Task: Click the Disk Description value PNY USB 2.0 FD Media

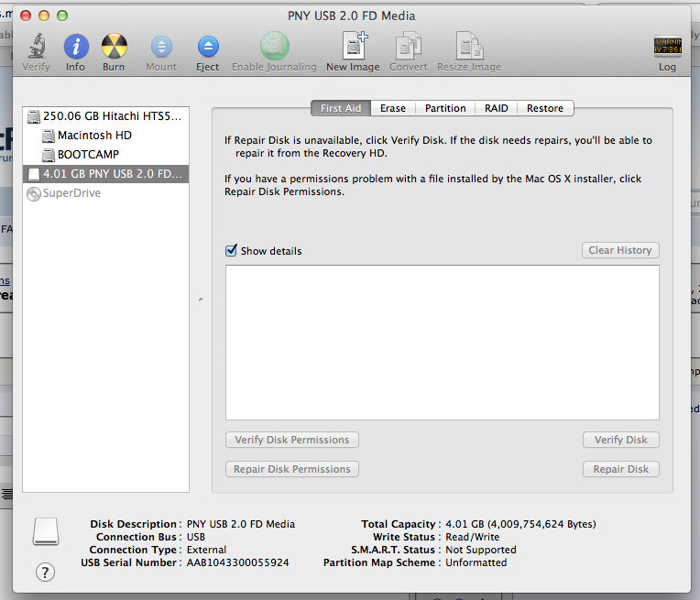Action: (x=241, y=524)
